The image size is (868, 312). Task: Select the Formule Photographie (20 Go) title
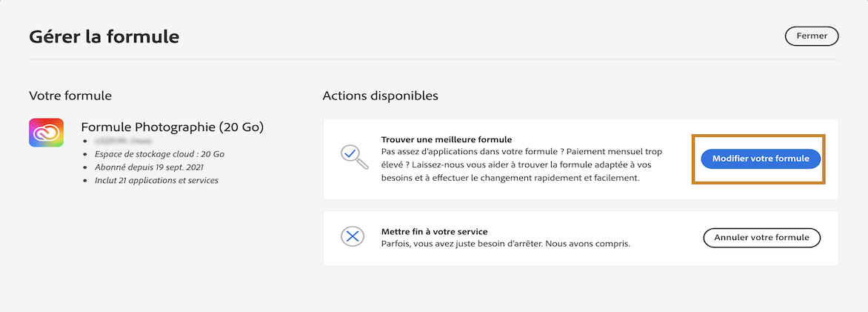coord(172,127)
